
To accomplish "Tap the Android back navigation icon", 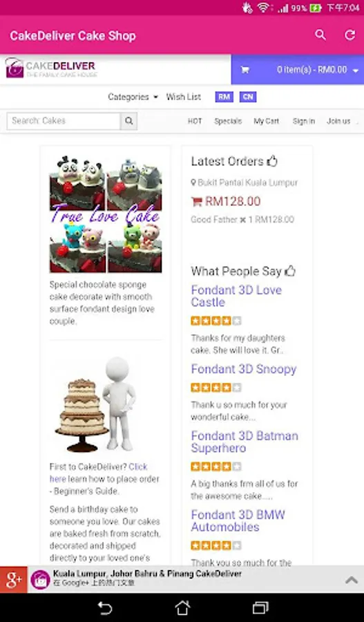I will click(105, 607).
